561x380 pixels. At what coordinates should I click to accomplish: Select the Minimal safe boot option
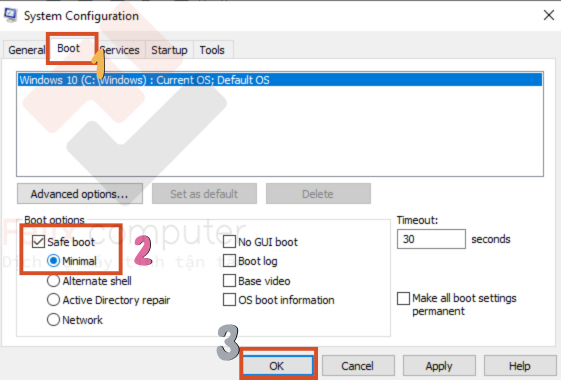click(x=53, y=261)
